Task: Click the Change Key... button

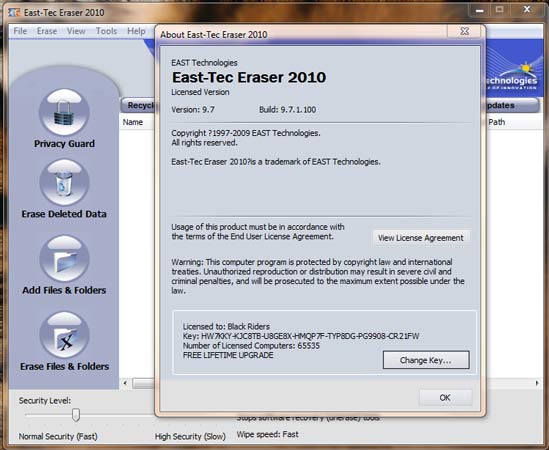Action: tap(426, 360)
